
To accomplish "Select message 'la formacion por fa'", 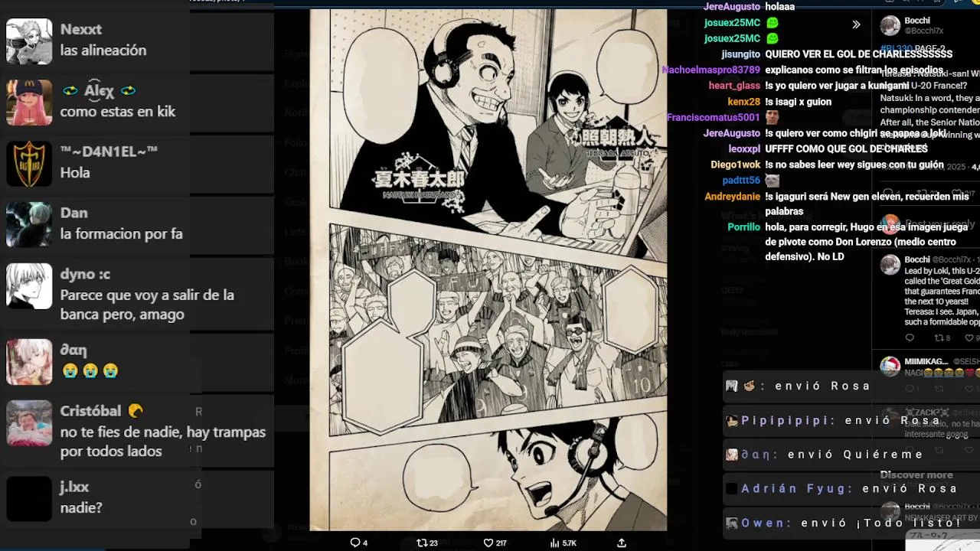I will 121,234.
